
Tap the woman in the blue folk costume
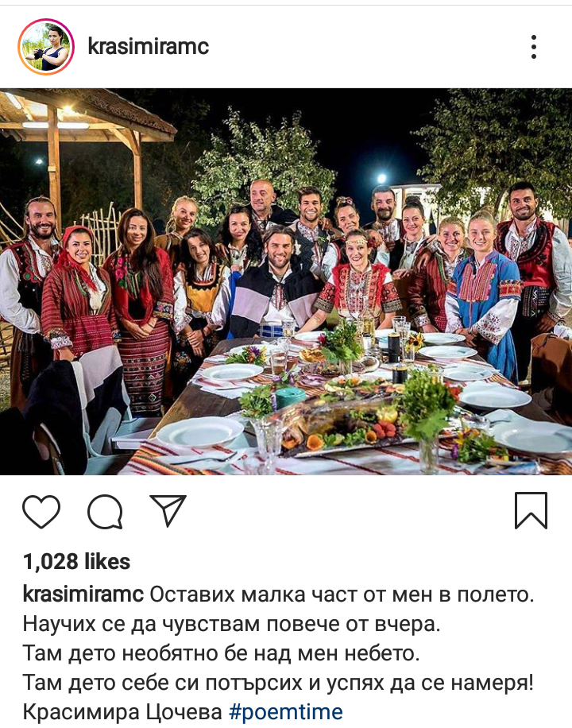point(483,297)
